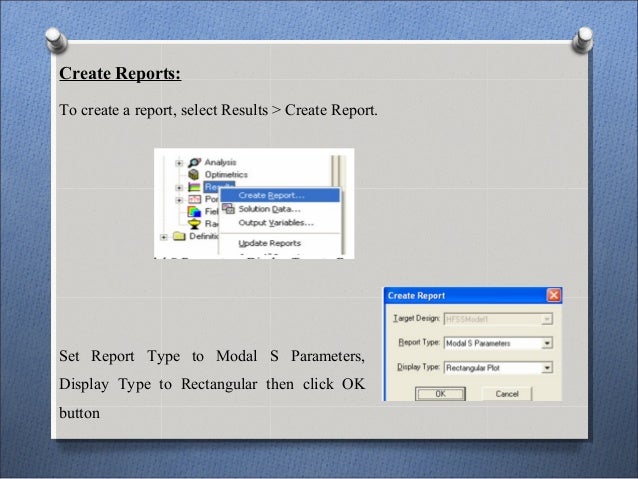Image resolution: width=638 pixels, height=479 pixels.
Task: Click the 'Display Type:' label
Action: click(419, 367)
